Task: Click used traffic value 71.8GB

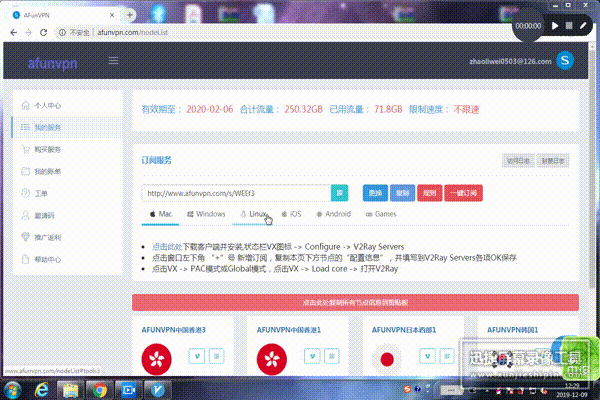Action: (x=388, y=109)
